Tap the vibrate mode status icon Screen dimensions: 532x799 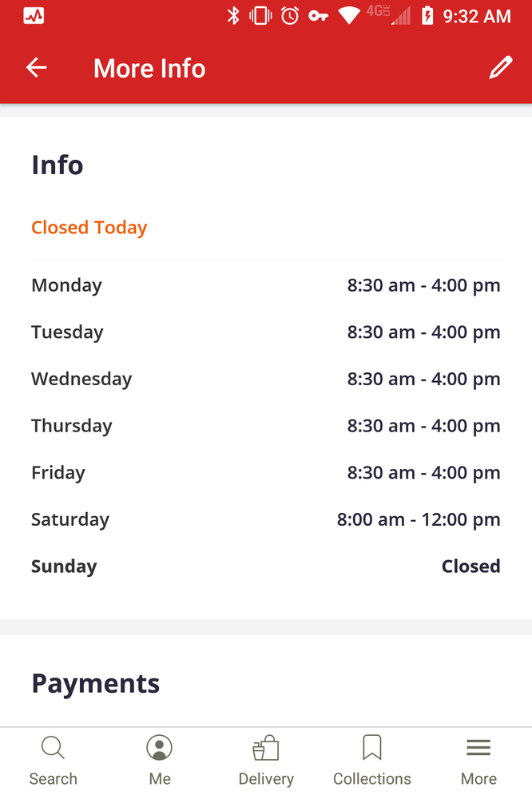tap(260, 16)
